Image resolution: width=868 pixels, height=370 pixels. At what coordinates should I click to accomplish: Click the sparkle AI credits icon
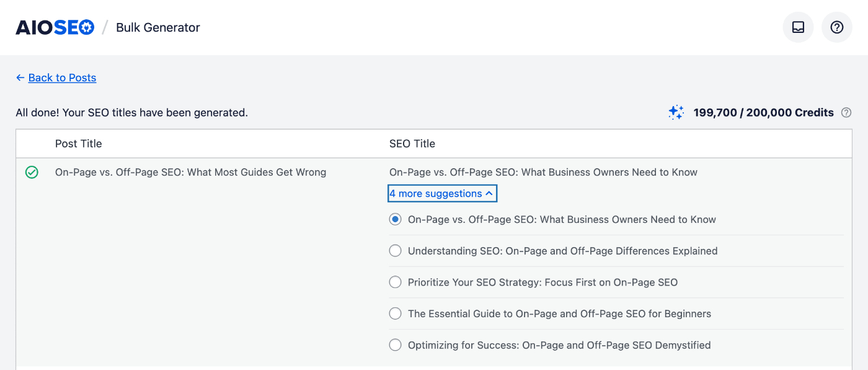(676, 112)
